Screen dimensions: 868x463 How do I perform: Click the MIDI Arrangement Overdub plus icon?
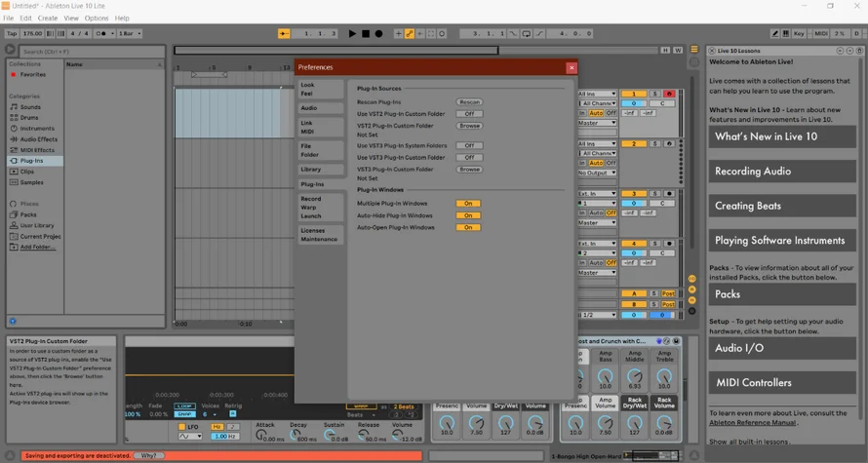[398, 34]
